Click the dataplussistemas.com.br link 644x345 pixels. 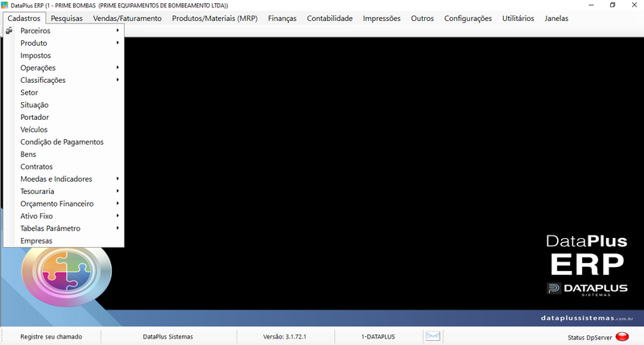pyautogui.click(x=587, y=318)
